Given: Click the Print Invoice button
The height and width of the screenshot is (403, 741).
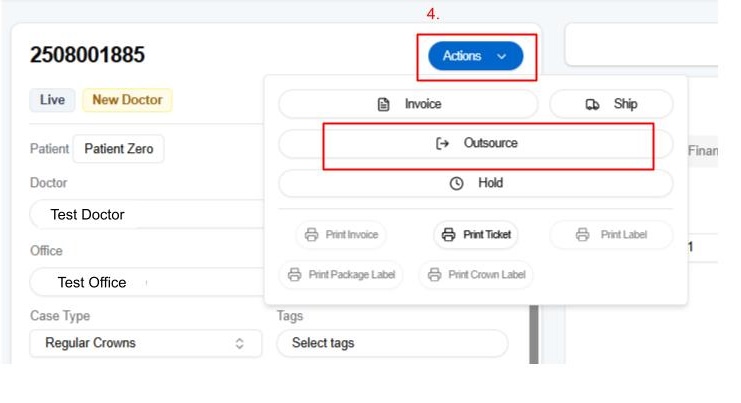Looking at the screenshot, I should (x=341, y=234).
